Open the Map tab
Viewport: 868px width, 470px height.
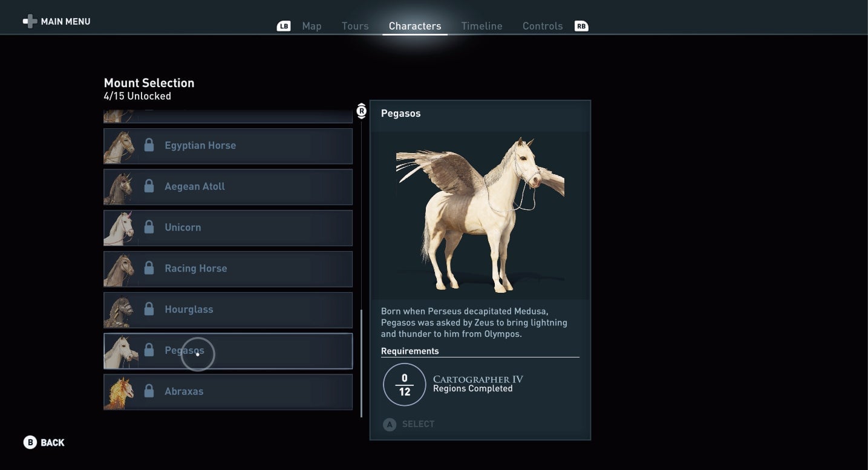tap(312, 26)
